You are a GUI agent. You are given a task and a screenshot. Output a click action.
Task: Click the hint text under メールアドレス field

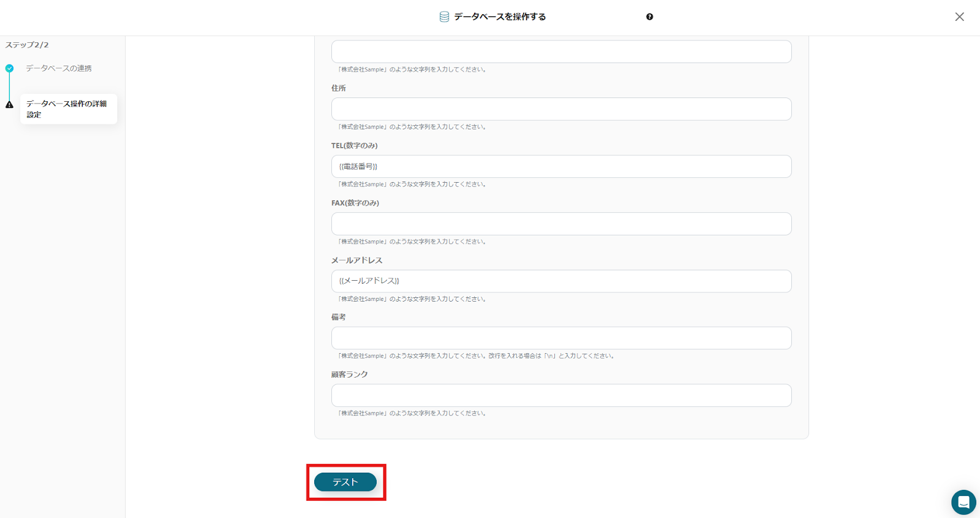413,299
